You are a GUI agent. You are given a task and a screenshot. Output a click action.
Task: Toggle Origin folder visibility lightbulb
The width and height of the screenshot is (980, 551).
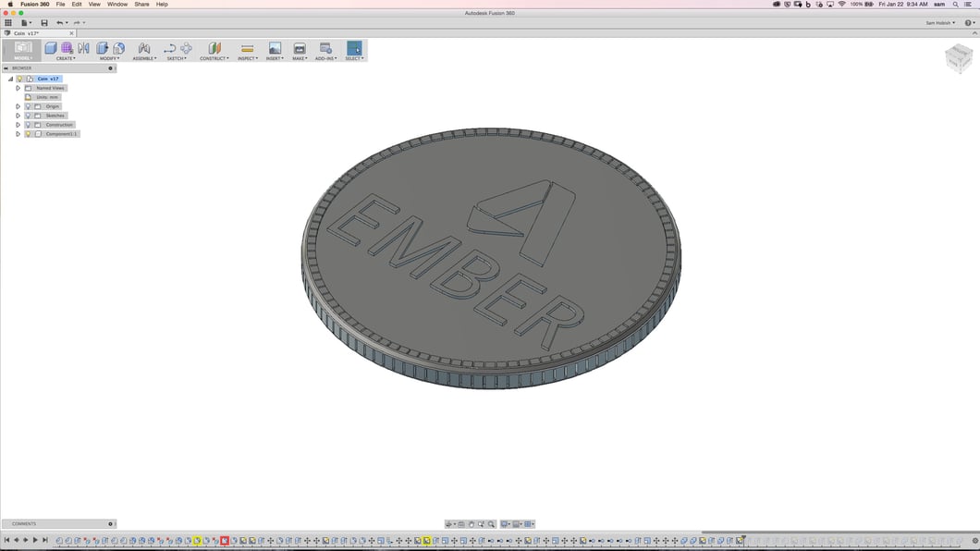tap(29, 106)
